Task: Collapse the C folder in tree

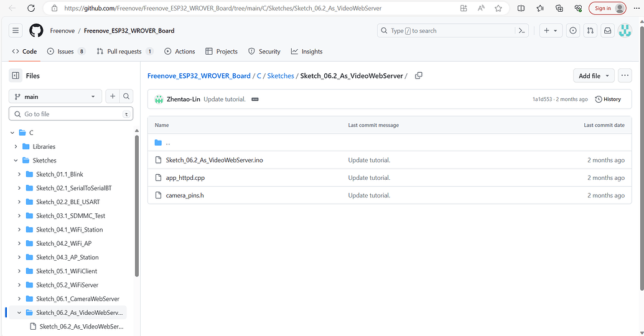Action: pyautogui.click(x=12, y=133)
